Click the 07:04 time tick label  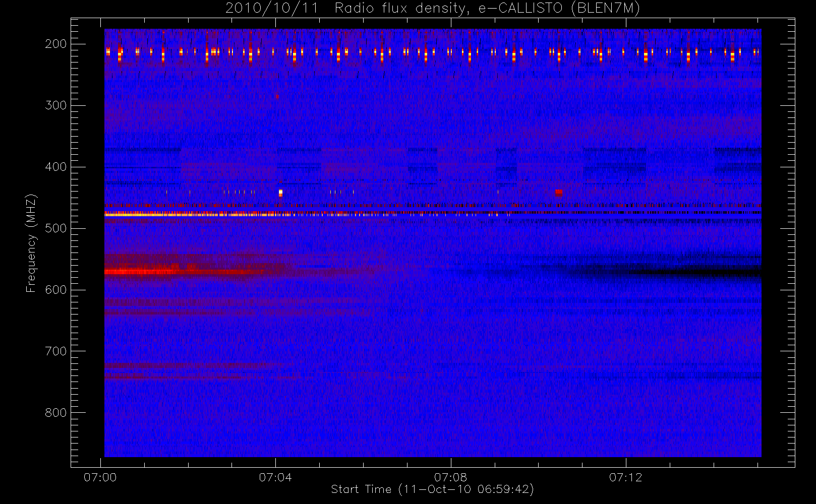275,477
